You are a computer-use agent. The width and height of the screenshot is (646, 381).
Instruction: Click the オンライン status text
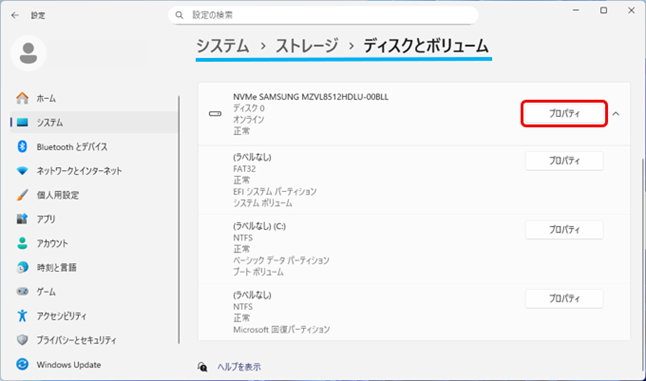(249, 120)
